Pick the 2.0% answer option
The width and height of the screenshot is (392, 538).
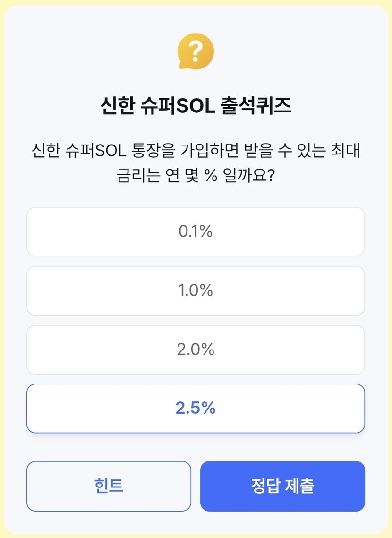196,350
